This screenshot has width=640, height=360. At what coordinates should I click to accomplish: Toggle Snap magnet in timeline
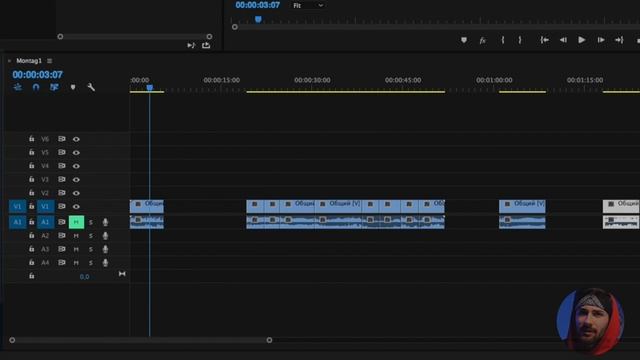(36, 87)
